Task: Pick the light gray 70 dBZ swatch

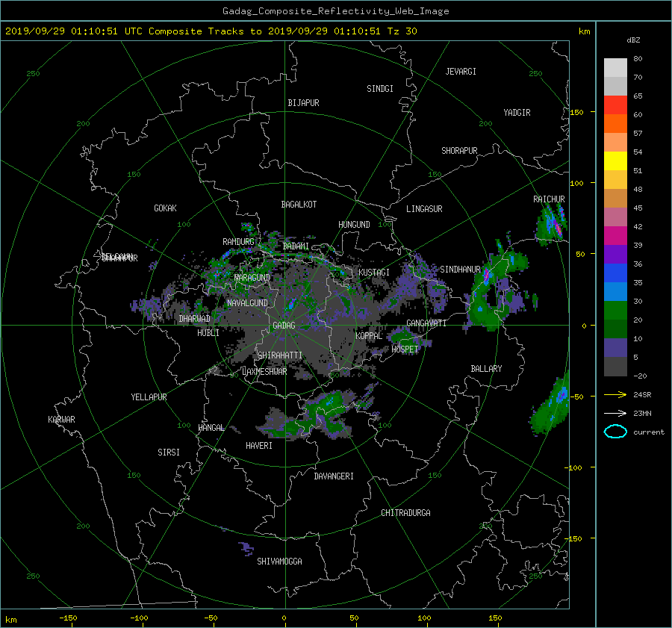Action: pos(615,68)
